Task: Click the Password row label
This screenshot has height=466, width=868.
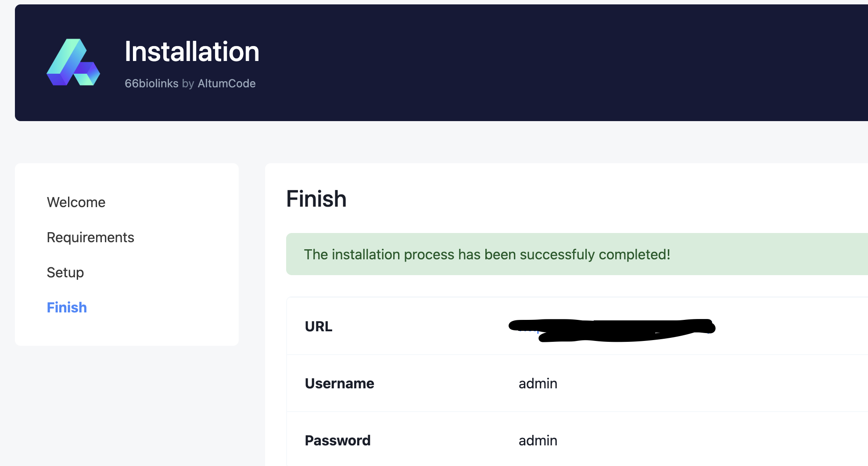Action: (337, 441)
